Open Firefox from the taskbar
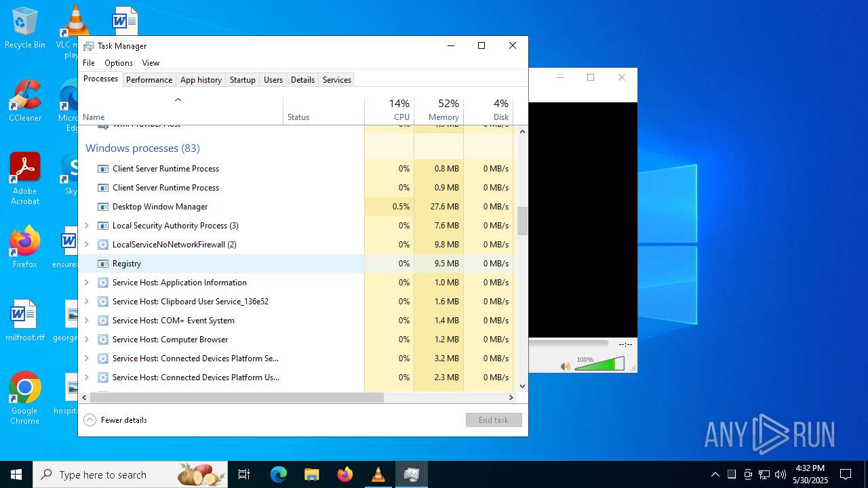This screenshot has width=868, height=488. tap(345, 474)
